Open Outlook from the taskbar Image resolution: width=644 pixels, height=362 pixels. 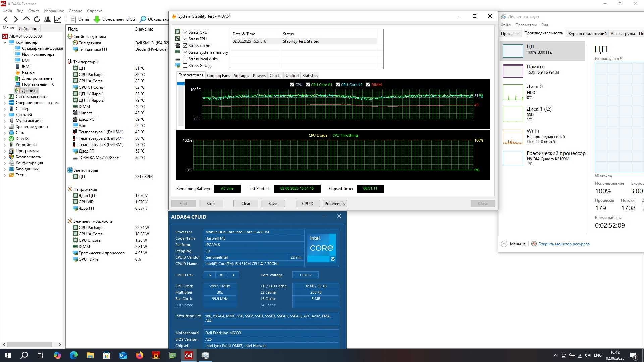(x=123, y=355)
